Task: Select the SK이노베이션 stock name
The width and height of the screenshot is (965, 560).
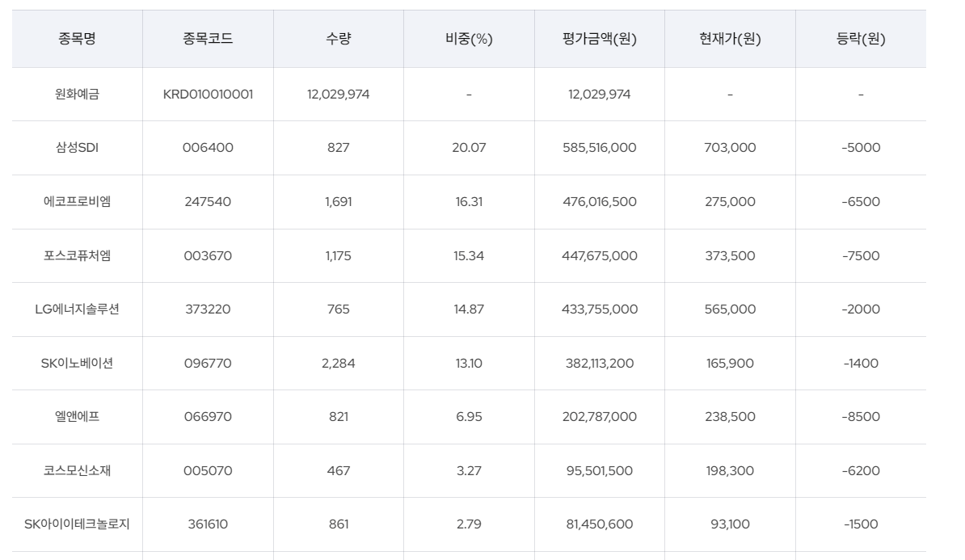Action: (77, 363)
